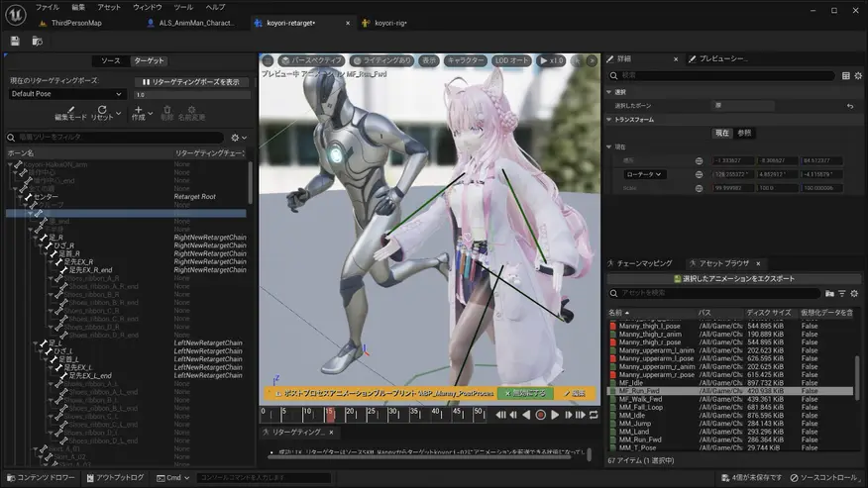Screen dimensions: 868x488
Task: Click the red record button
Action: point(541,415)
